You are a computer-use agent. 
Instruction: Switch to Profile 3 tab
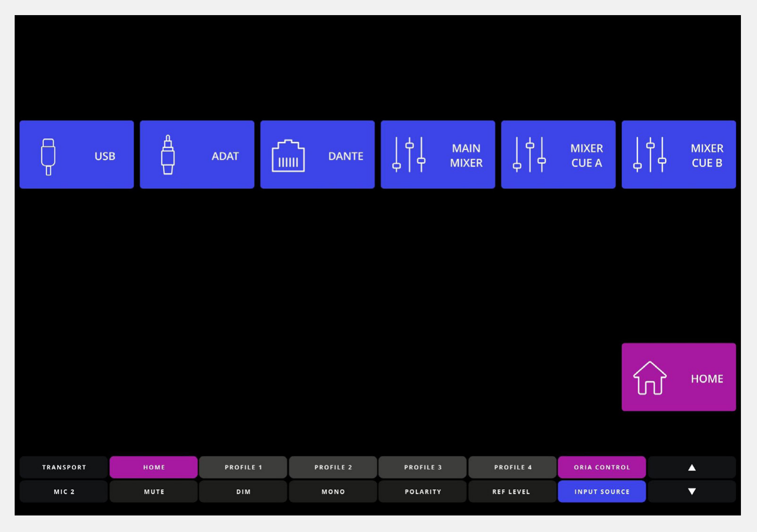tap(423, 467)
